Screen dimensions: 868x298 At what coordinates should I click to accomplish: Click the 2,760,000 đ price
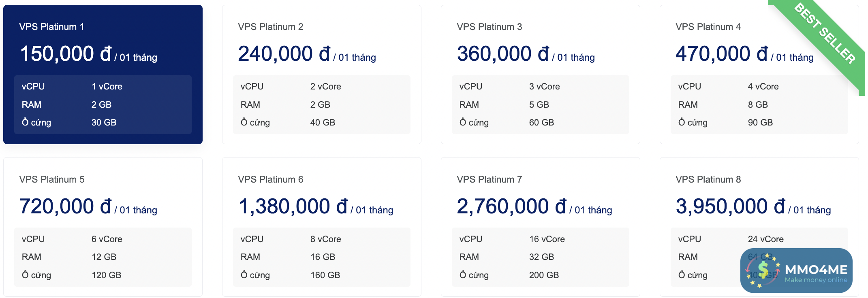pos(512,206)
